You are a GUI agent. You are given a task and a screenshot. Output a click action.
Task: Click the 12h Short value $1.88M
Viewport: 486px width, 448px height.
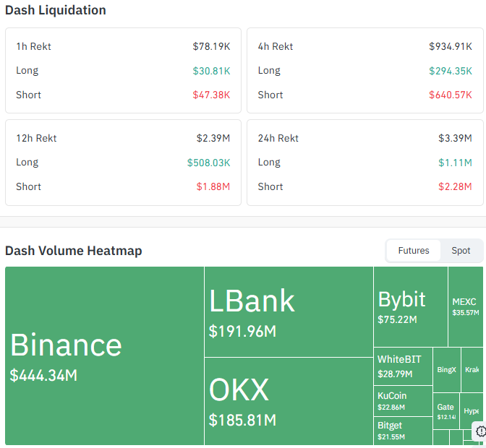(213, 186)
